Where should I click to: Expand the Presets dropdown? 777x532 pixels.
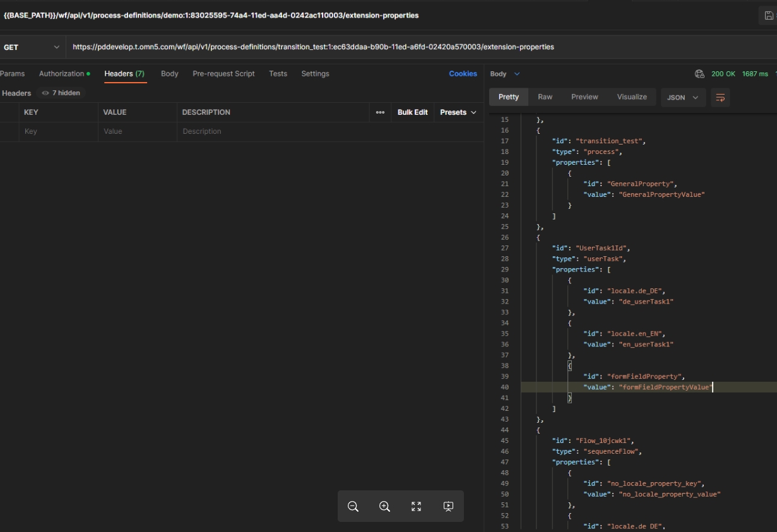(458, 112)
